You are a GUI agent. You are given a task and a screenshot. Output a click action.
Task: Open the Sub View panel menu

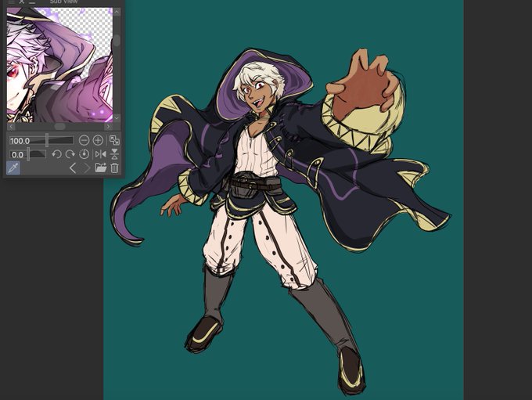point(11,2)
